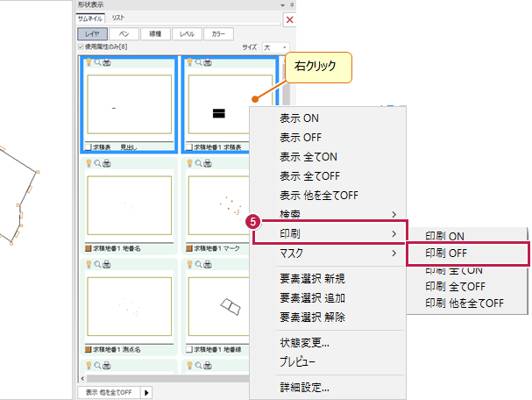532x400 pixels.
Task: Click lightbulb display icon on 求積表 見出し thumbnail
Action: (x=88, y=63)
